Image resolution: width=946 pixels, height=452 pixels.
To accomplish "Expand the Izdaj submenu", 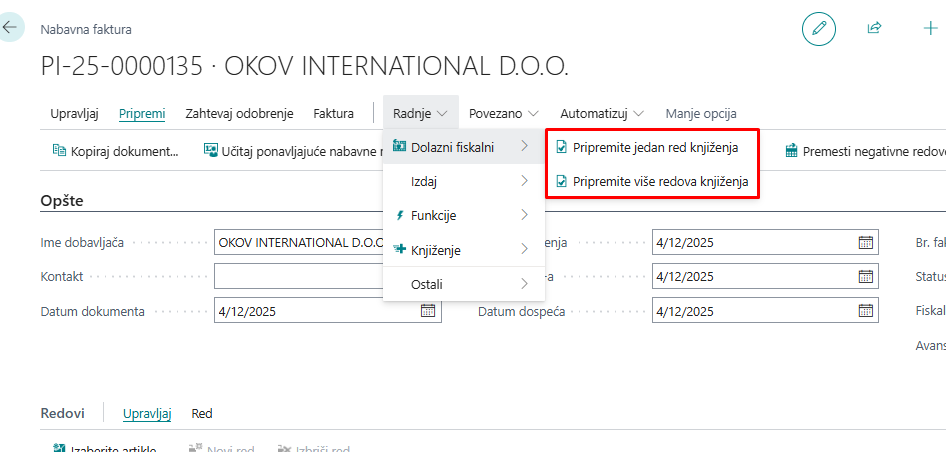I will coord(463,181).
